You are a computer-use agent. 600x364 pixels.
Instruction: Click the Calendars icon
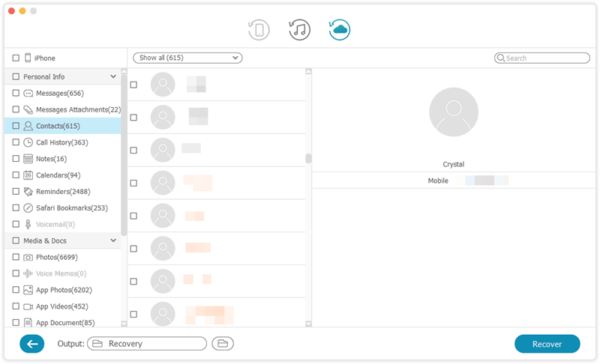pyautogui.click(x=28, y=175)
